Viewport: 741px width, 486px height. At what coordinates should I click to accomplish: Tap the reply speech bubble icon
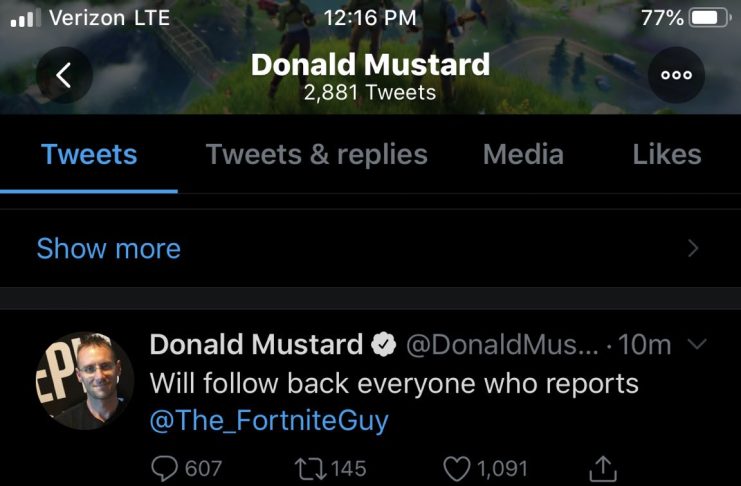pos(164,469)
